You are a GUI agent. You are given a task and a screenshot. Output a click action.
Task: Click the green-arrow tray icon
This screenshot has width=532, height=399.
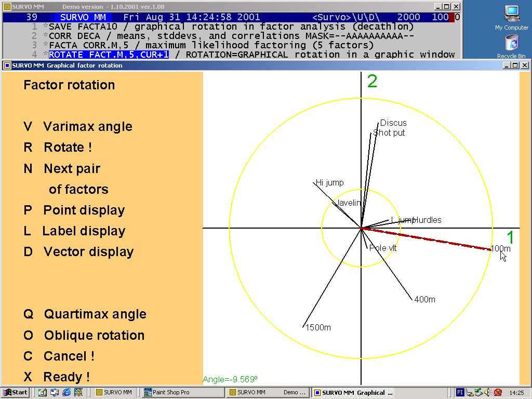tap(478, 393)
